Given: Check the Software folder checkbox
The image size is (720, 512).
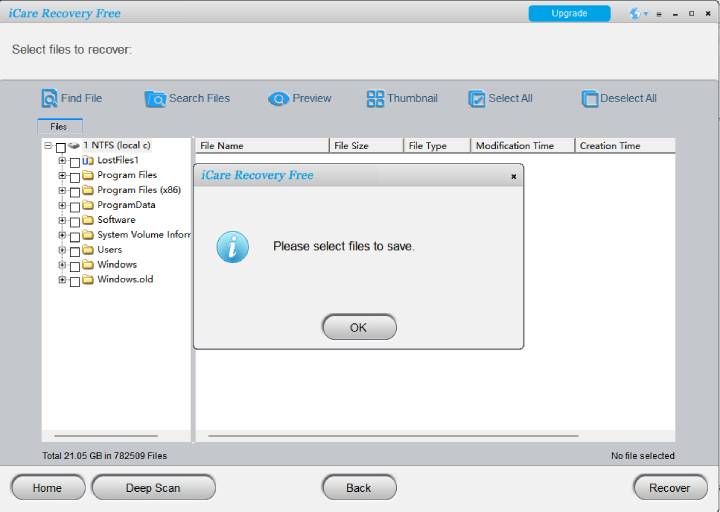Looking at the screenshot, I should (75, 222).
